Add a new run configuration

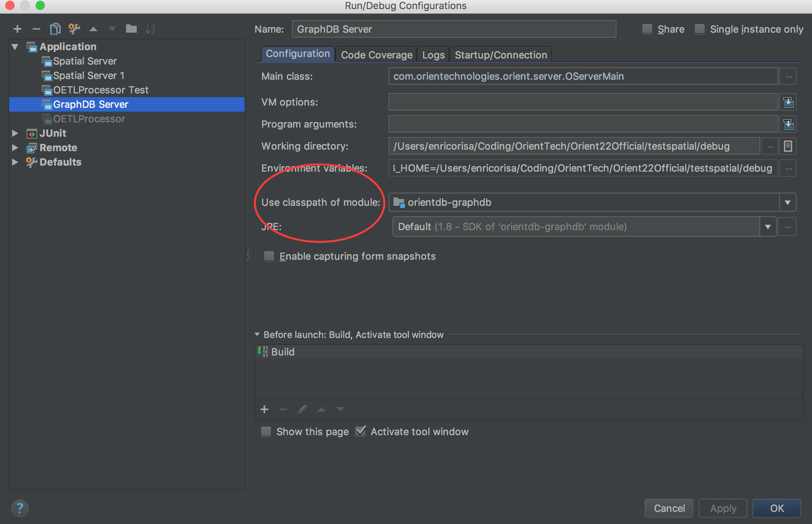click(x=17, y=28)
